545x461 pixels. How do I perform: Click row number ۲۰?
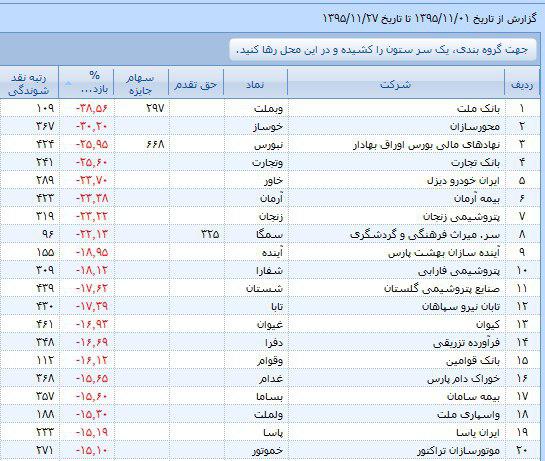click(522, 451)
